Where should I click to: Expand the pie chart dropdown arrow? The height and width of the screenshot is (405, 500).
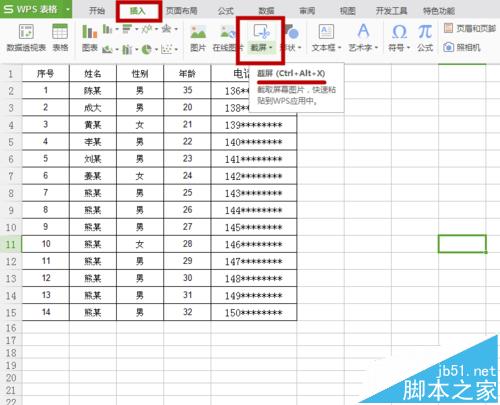(156, 50)
